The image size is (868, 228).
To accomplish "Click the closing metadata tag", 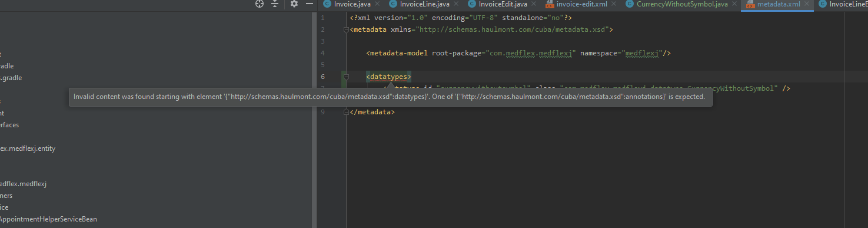I will click(373, 112).
